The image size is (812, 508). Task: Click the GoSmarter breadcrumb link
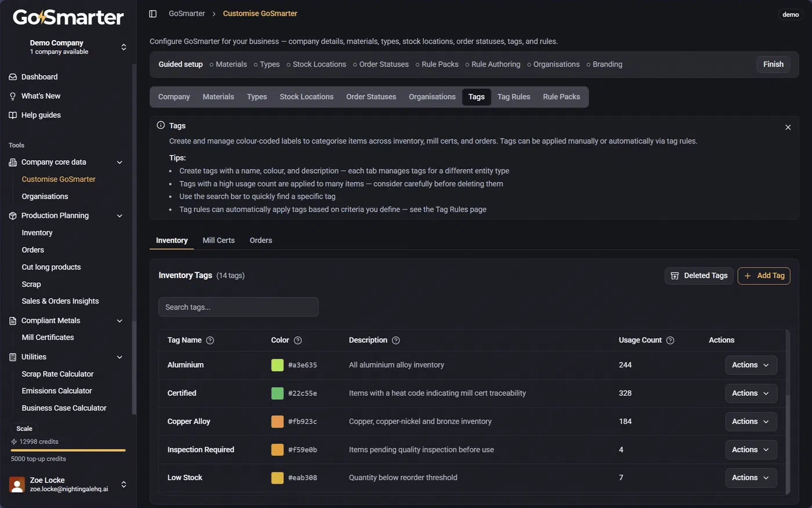click(x=187, y=13)
